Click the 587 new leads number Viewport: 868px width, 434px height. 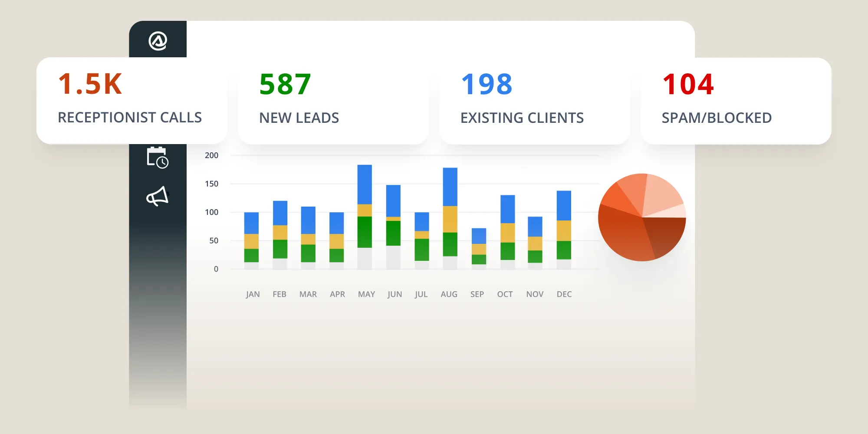tap(285, 83)
